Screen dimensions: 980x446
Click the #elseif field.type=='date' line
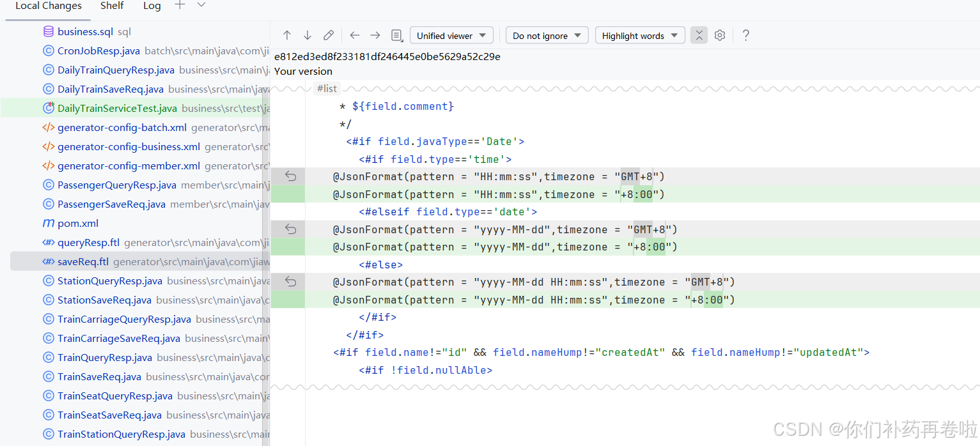tap(448, 211)
